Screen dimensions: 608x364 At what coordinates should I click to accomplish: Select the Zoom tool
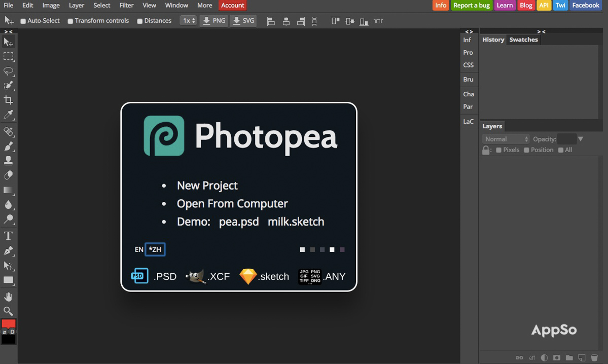point(8,311)
